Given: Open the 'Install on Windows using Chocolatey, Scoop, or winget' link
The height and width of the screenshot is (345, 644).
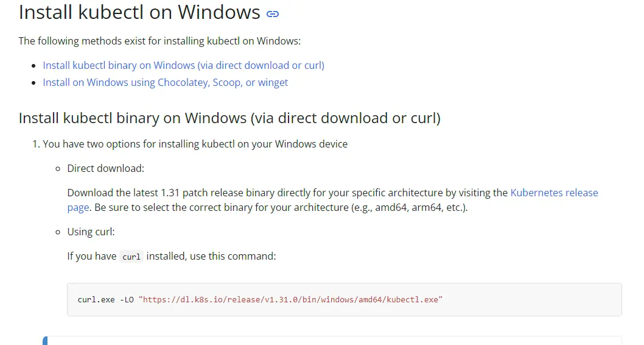Looking at the screenshot, I should point(165,82).
